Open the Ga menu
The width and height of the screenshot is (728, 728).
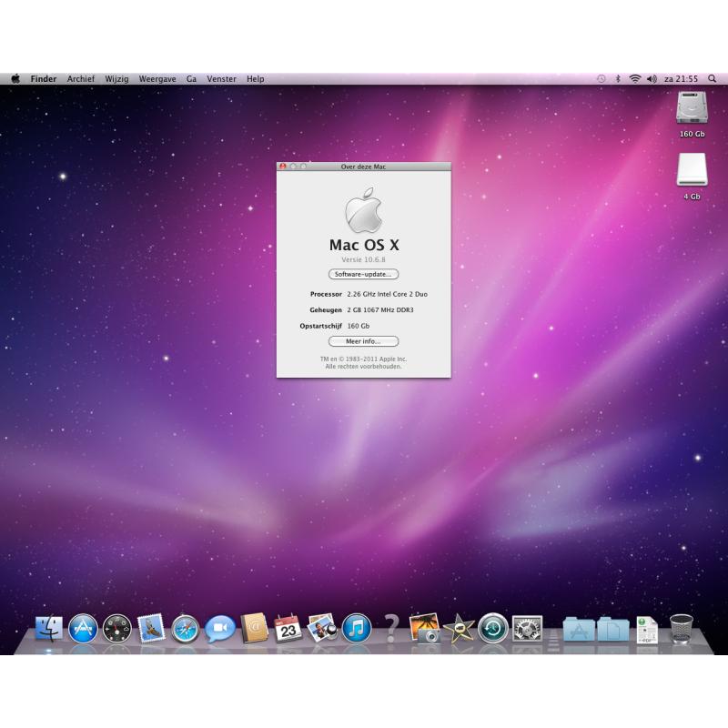[191, 79]
